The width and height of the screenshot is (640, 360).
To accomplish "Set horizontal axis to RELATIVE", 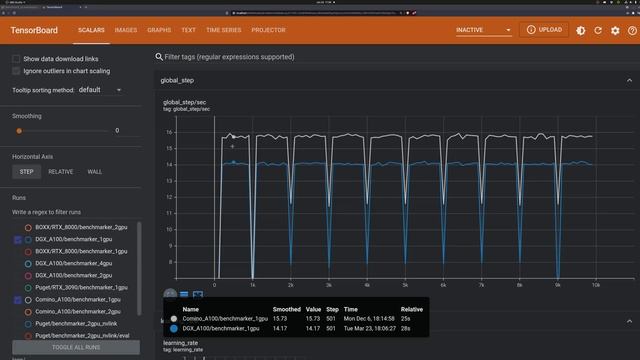I will click(x=61, y=172).
